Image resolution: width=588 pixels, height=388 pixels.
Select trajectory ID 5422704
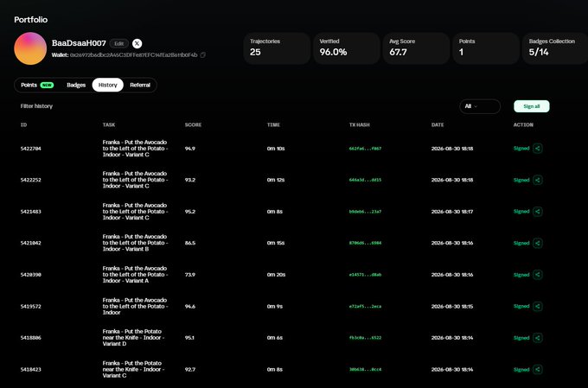point(31,149)
